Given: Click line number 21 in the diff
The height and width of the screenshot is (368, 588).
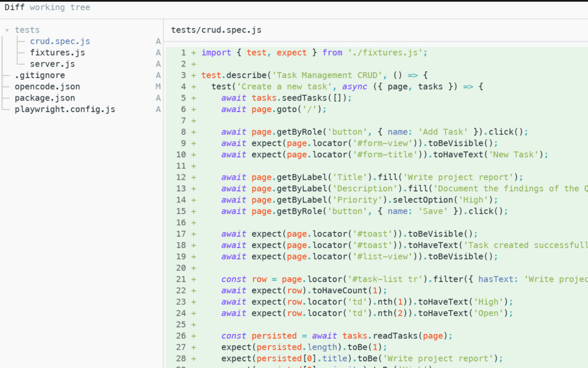Looking at the screenshot, I should 181,279.
